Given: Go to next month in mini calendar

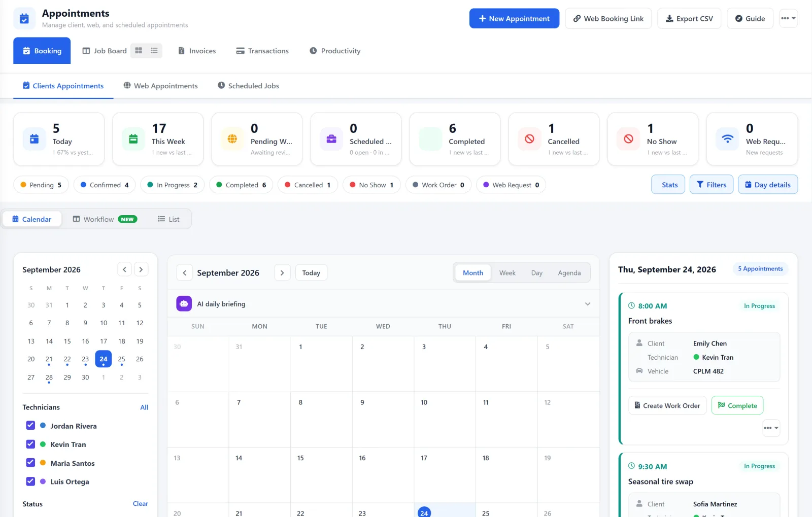Looking at the screenshot, I should point(141,269).
